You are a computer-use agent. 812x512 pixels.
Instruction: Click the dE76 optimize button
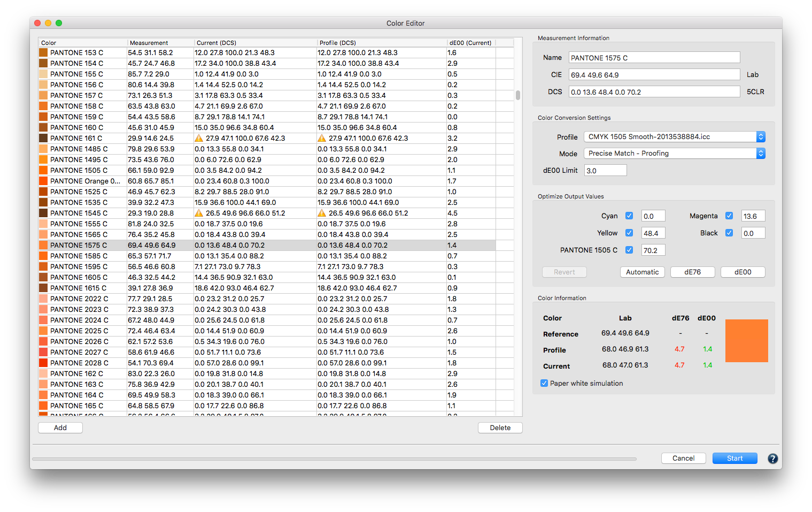pyautogui.click(x=693, y=272)
